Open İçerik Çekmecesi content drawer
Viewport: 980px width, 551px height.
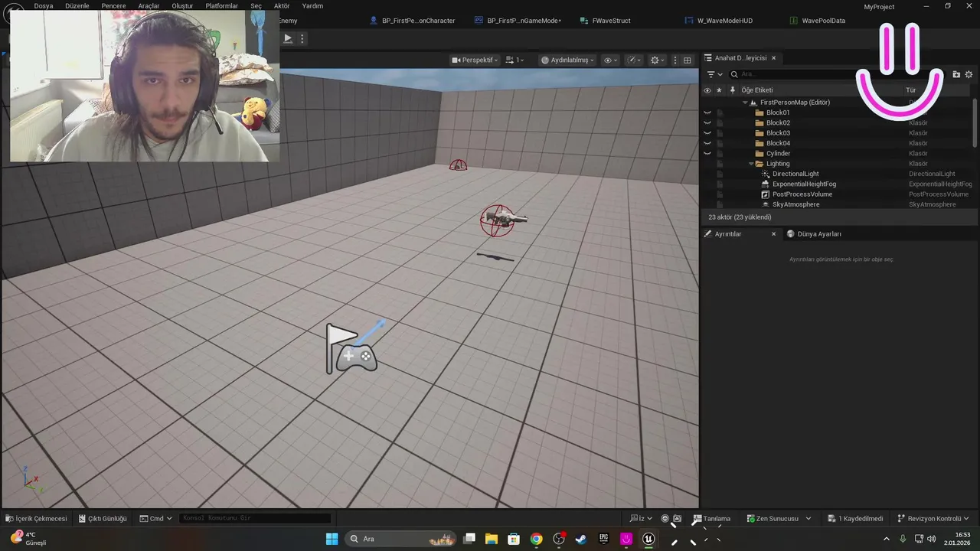pyautogui.click(x=36, y=519)
